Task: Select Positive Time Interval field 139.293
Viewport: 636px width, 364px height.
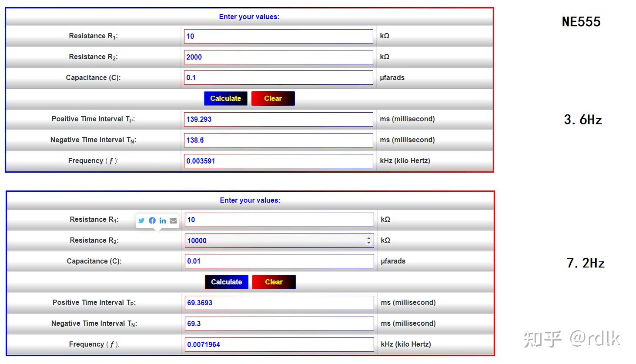Action: pyautogui.click(x=278, y=119)
